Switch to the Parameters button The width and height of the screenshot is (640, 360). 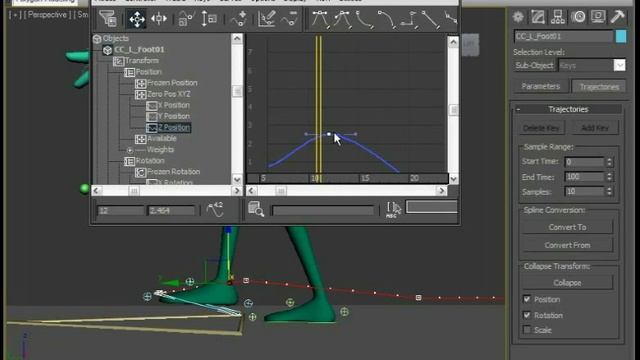coord(540,87)
